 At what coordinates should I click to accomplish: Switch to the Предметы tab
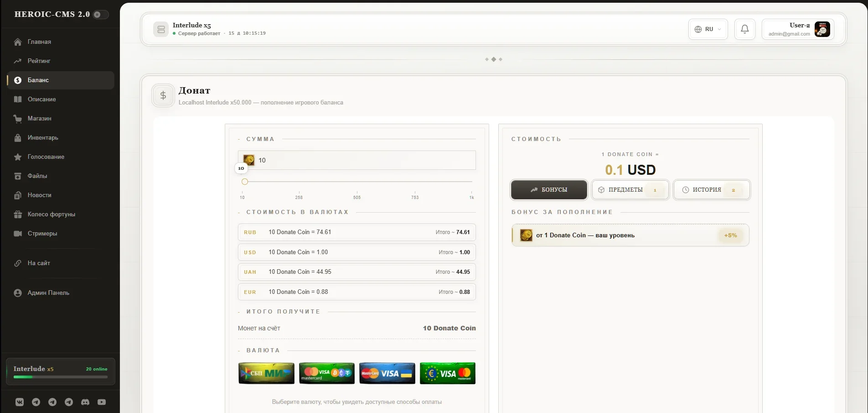pos(630,190)
